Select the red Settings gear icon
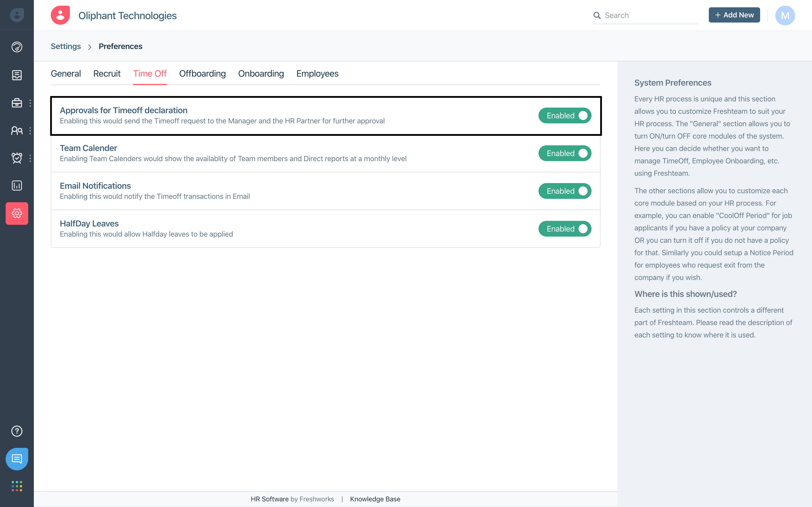 [17, 213]
